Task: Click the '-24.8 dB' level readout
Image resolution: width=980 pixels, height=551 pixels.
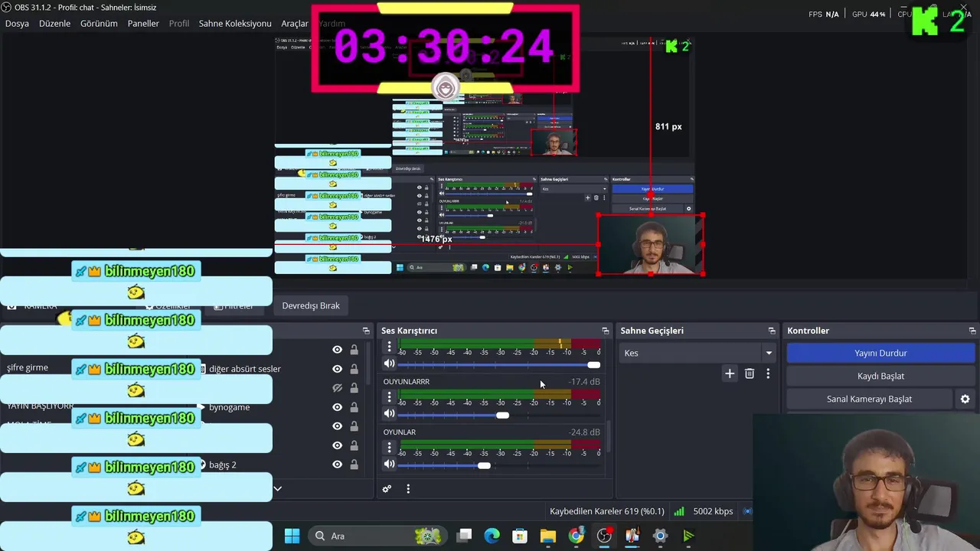Action: 584,432
